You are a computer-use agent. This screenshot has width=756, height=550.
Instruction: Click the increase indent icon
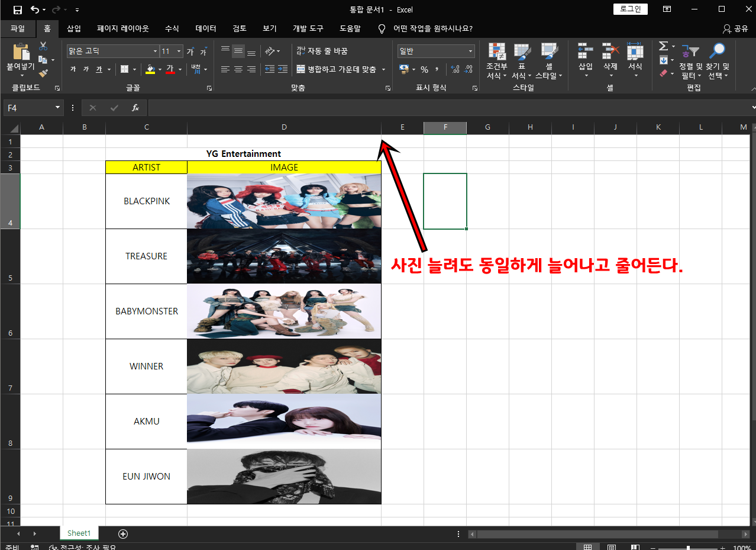(x=283, y=69)
